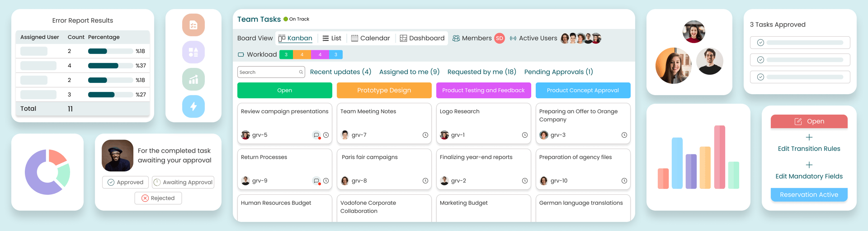Toggle the first approved task checkmark
This screenshot has width=868, height=231.
[x=760, y=43]
